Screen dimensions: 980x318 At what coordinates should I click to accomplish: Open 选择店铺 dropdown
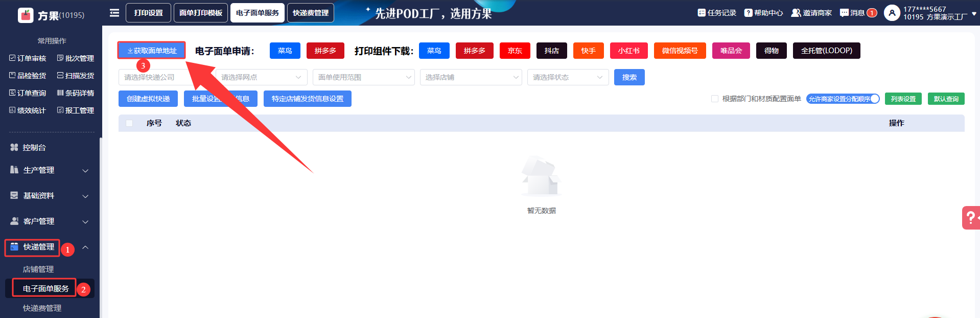[x=471, y=77]
